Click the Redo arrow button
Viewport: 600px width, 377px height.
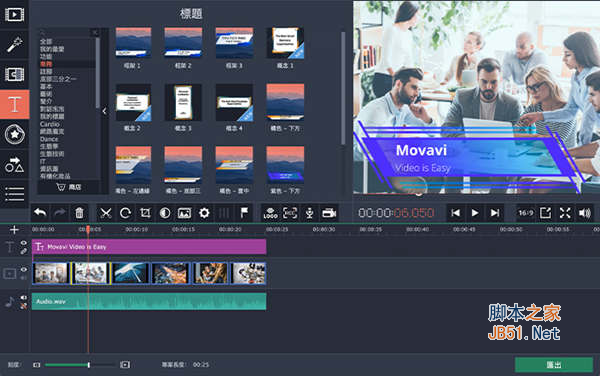[x=60, y=213]
